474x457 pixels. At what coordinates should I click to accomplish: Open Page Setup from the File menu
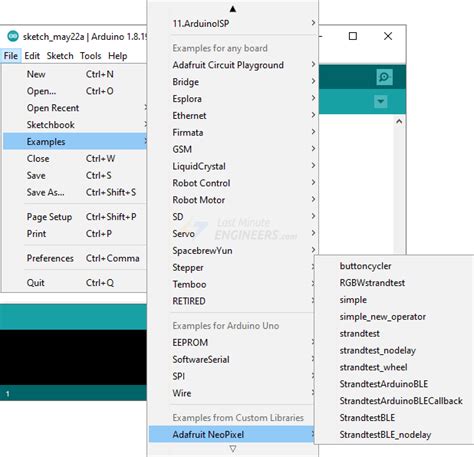[75, 217]
